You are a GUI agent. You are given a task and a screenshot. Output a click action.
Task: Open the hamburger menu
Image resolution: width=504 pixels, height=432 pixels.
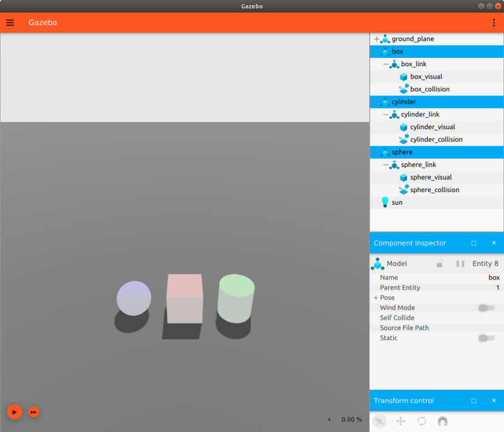[x=10, y=23]
